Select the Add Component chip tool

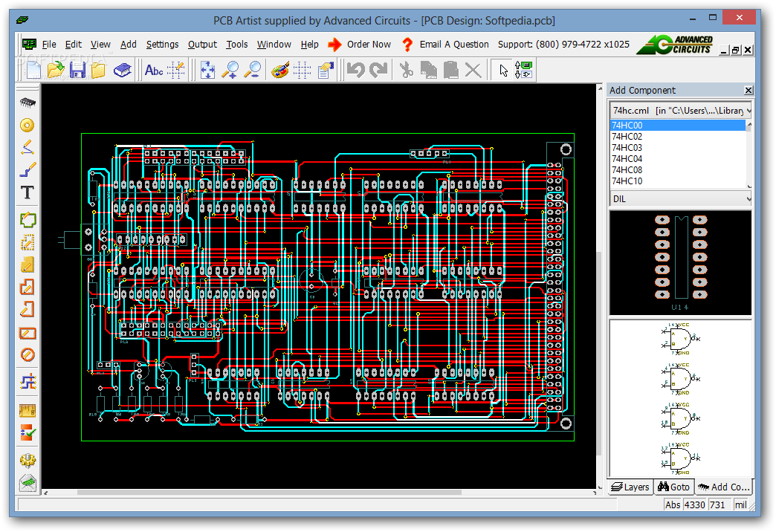pyautogui.click(x=28, y=103)
